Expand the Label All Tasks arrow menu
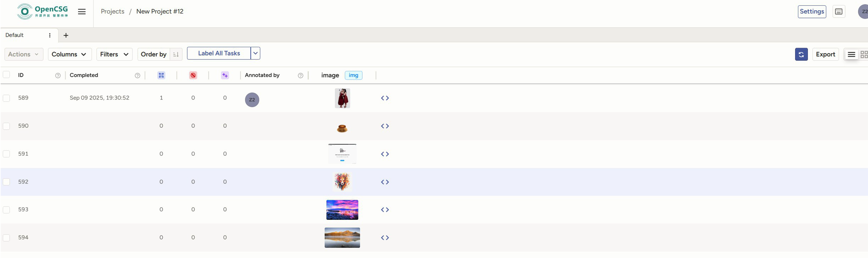 (x=255, y=53)
